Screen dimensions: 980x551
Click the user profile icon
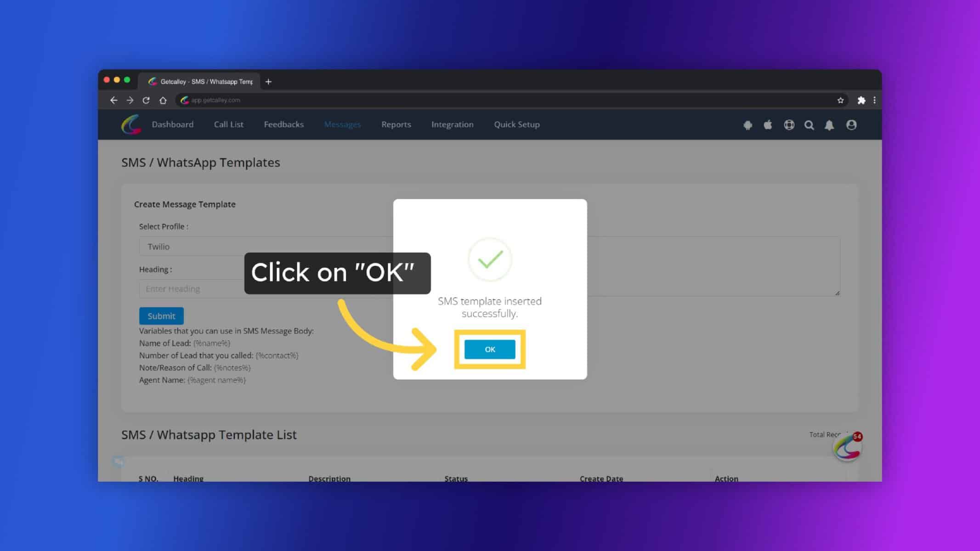click(851, 124)
